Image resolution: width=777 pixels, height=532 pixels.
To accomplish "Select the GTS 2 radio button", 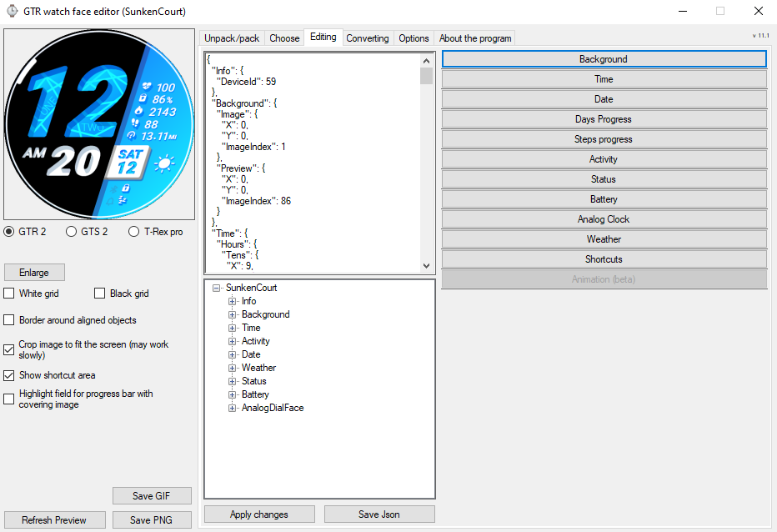I will click(72, 232).
